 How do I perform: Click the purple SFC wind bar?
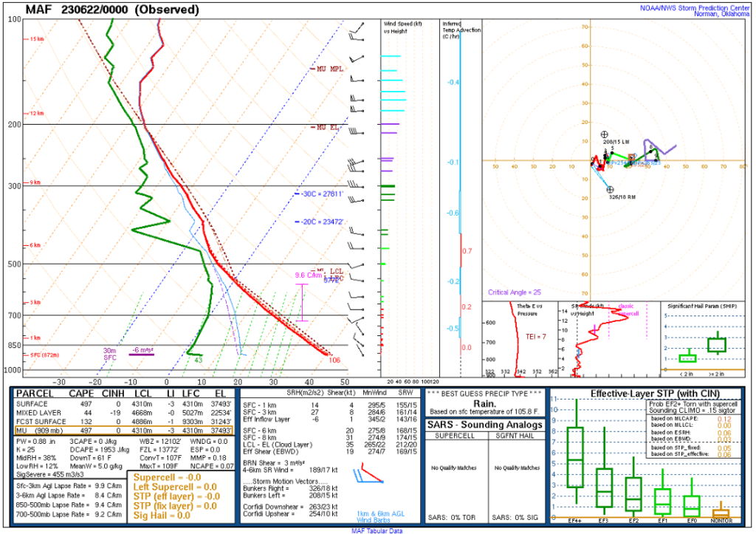(142, 354)
